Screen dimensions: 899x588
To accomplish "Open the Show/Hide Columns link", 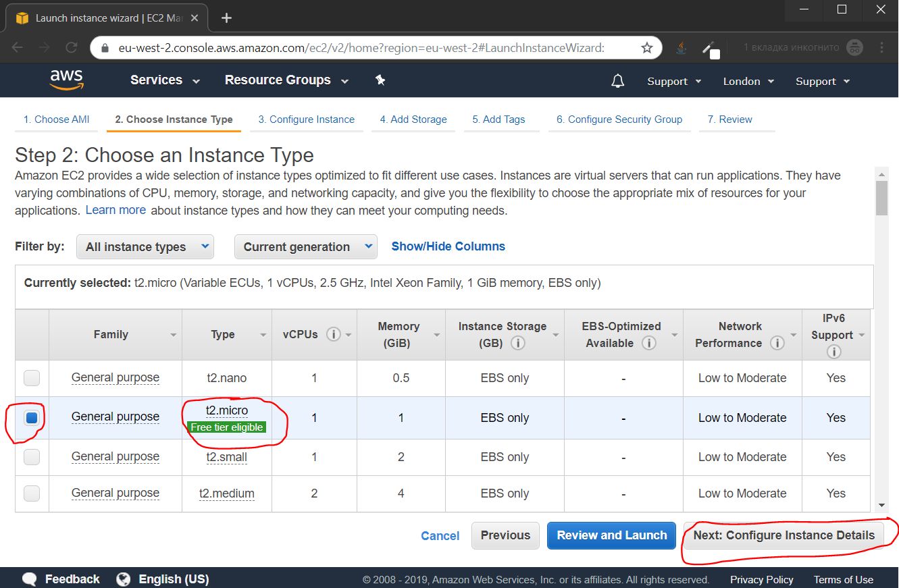I will (448, 246).
